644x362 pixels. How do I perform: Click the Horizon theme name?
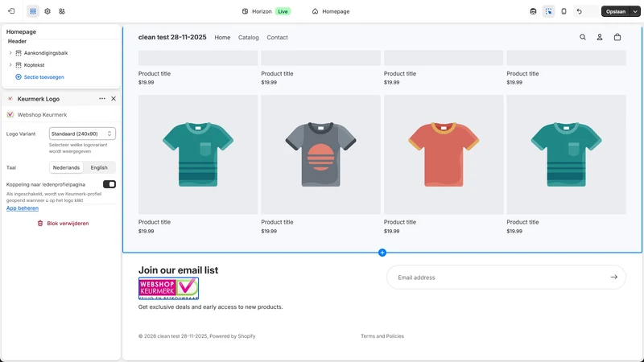click(262, 11)
